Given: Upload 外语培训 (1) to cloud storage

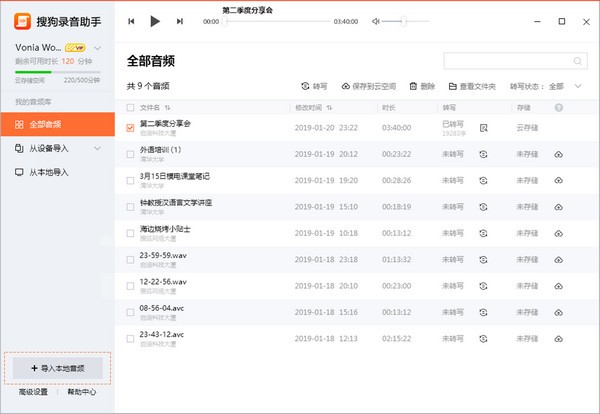Looking at the screenshot, I should [x=558, y=154].
